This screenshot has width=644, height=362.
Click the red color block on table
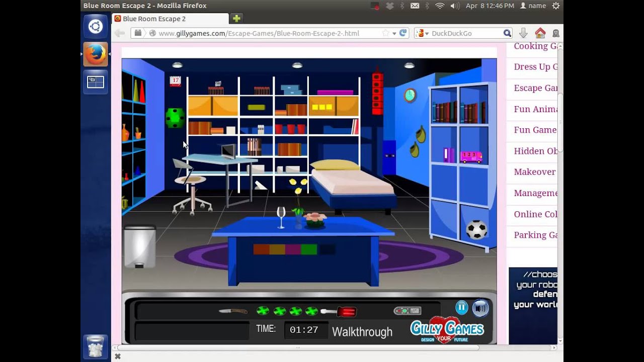pos(261,249)
